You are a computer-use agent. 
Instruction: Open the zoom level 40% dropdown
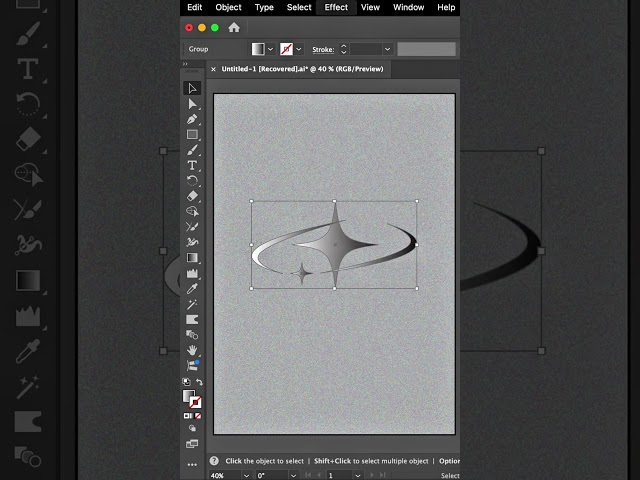coord(246,476)
